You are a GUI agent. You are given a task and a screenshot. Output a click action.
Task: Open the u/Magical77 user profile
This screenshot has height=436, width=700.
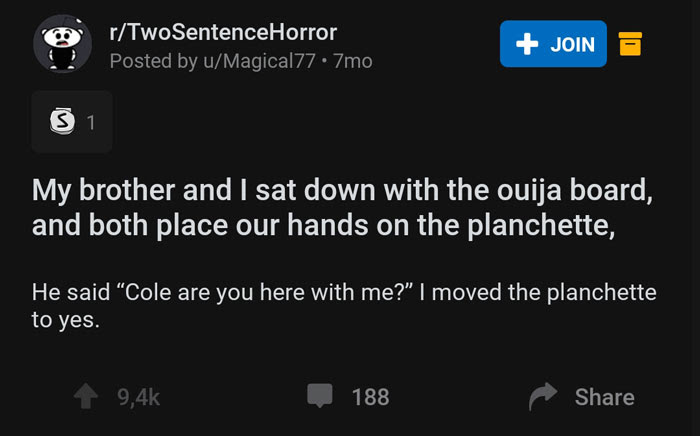259,61
